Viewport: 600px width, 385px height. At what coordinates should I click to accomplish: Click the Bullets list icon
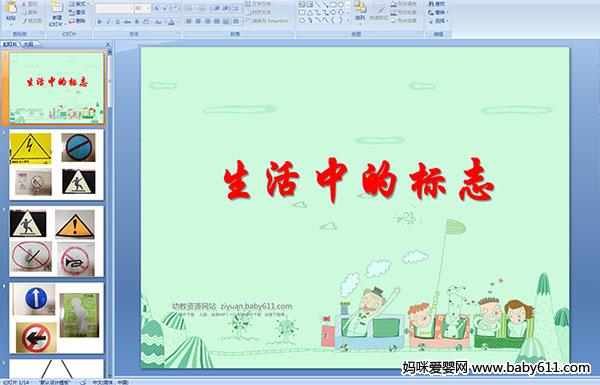pyautogui.click(x=190, y=8)
